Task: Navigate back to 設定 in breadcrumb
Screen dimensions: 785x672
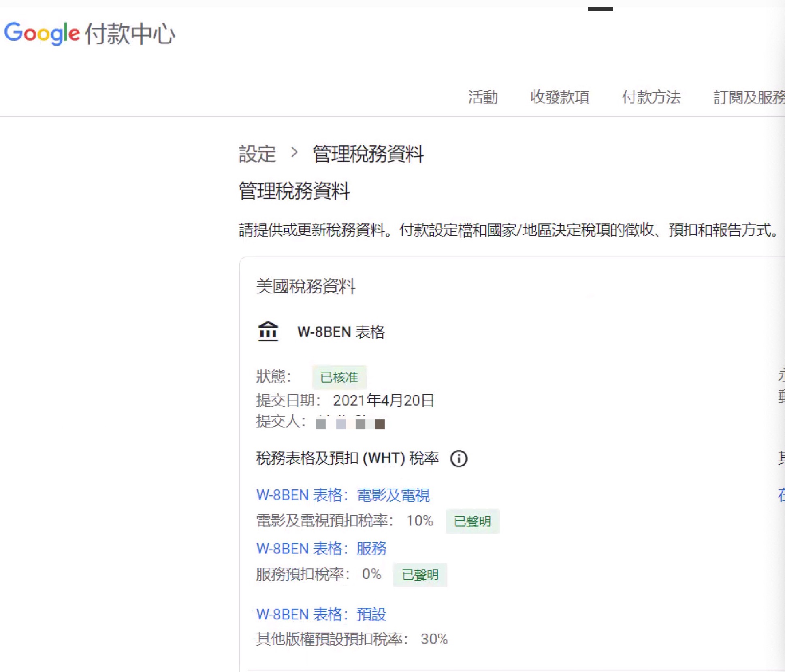Action: [x=257, y=154]
